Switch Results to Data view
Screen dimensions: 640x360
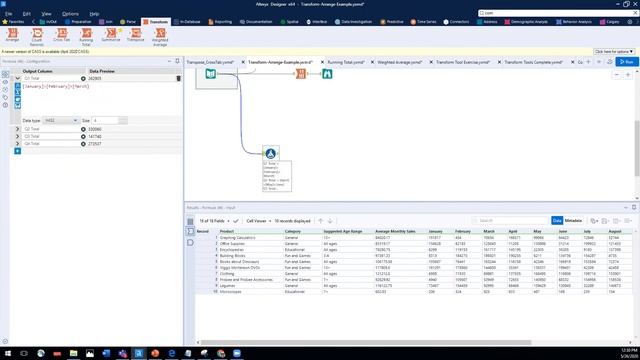pyautogui.click(x=557, y=220)
